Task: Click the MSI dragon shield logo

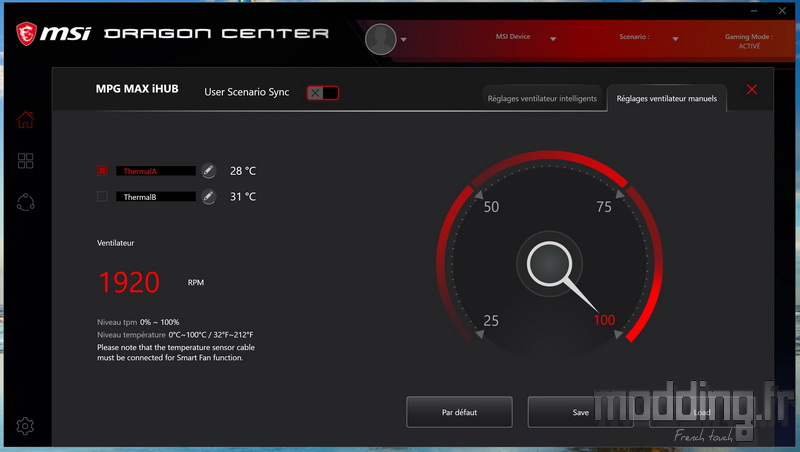Action: click(26, 34)
